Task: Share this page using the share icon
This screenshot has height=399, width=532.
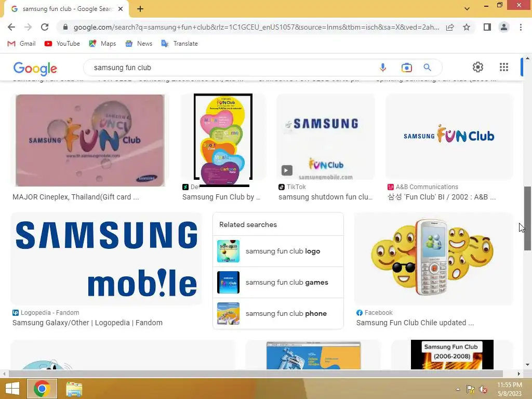Action: [x=450, y=27]
